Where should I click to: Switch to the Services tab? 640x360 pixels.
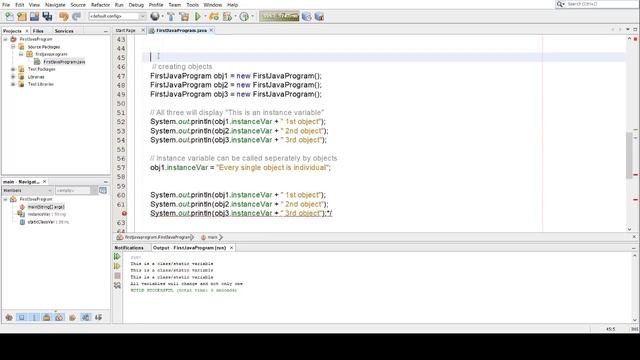coord(64,31)
